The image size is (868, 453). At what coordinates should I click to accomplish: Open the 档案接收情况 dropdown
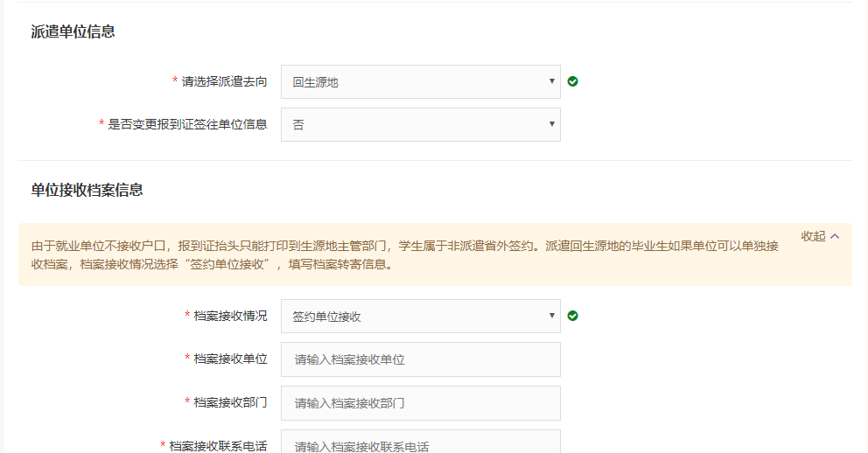420,317
